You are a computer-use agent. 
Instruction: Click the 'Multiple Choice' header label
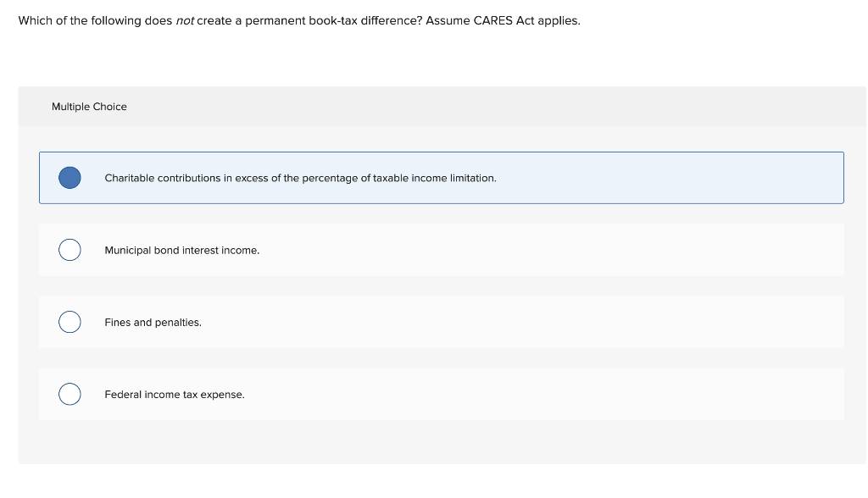tap(89, 107)
